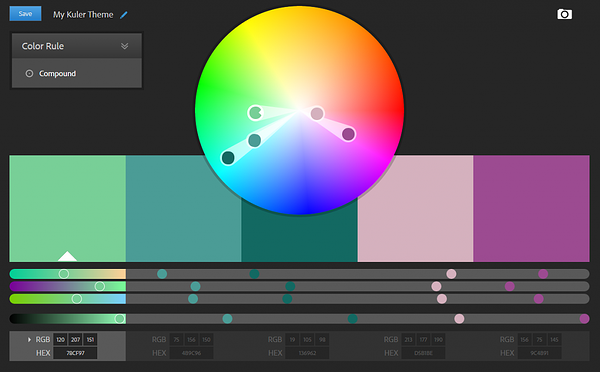Click the purple dot at brightness slider end

[584, 318]
